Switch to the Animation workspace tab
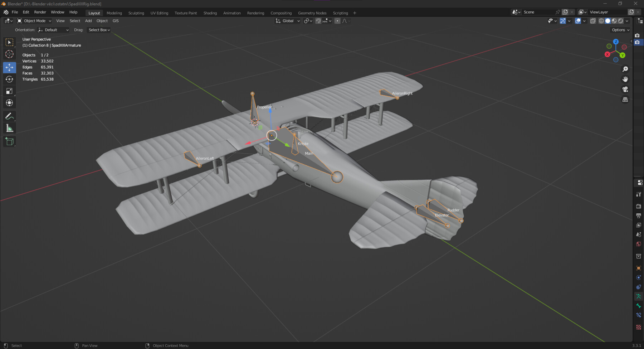The height and width of the screenshot is (349, 644). click(x=232, y=13)
